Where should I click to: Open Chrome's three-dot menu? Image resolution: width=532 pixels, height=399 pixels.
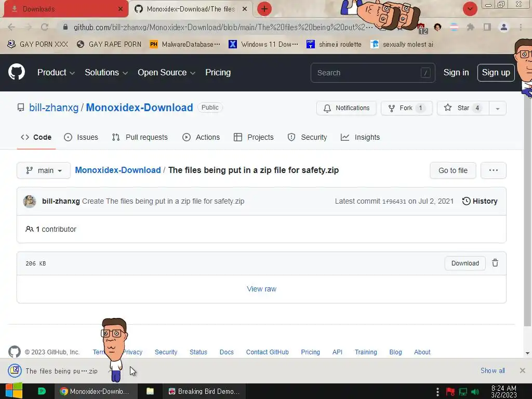point(521,27)
